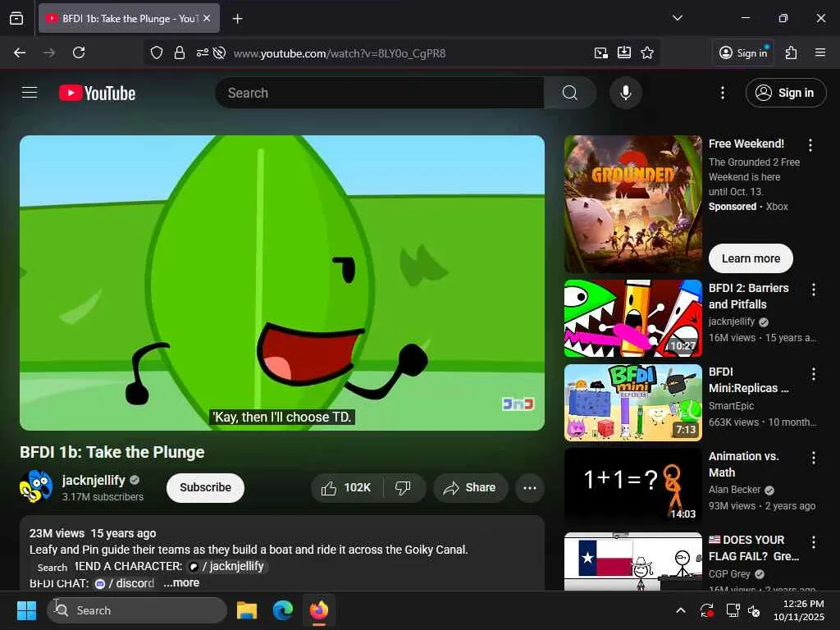Click Share button under the video
This screenshot has height=630, width=840.
(x=470, y=487)
